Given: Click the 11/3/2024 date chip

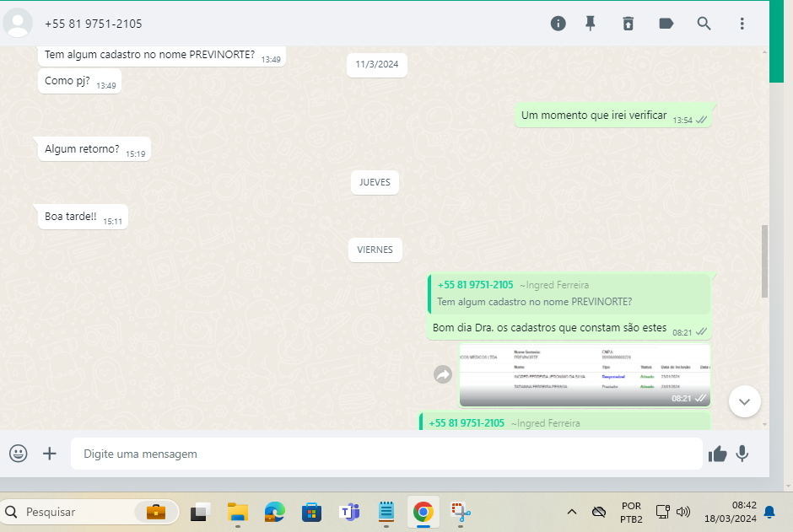Looking at the screenshot, I should pyautogui.click(x=377, y=65).
